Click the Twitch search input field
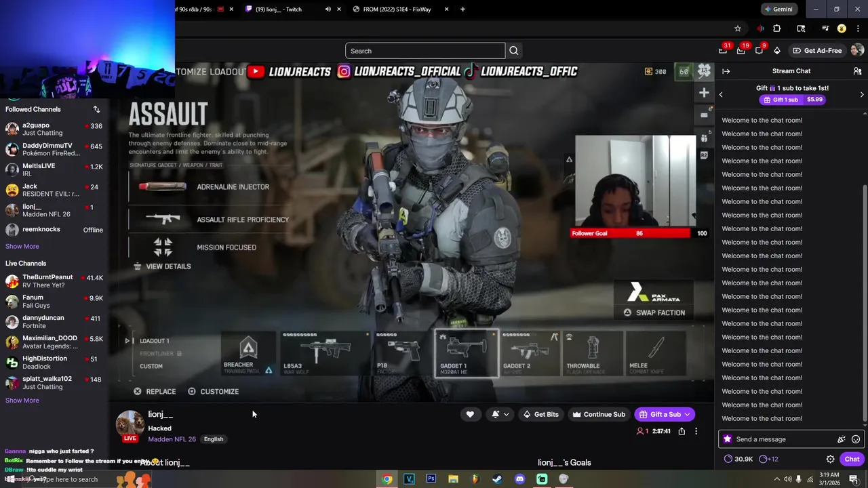Screen dimensions: 868x488 (x=425, y=51)
